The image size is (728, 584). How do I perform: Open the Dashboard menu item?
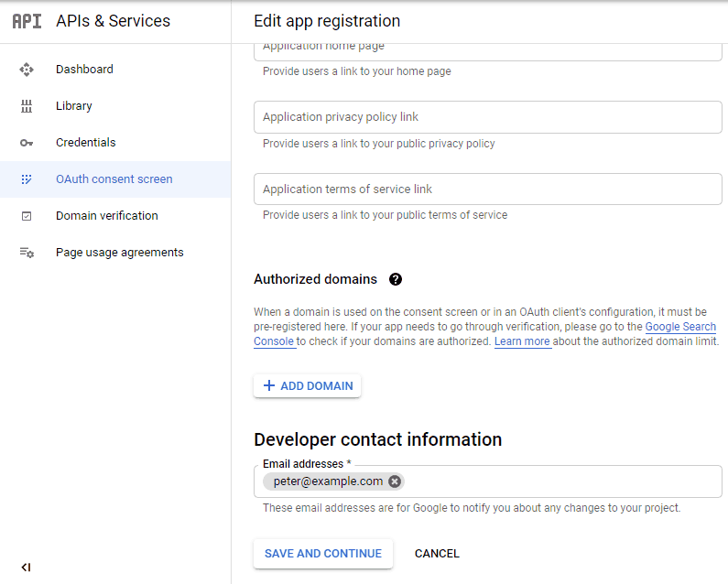[x=115, y=70]
